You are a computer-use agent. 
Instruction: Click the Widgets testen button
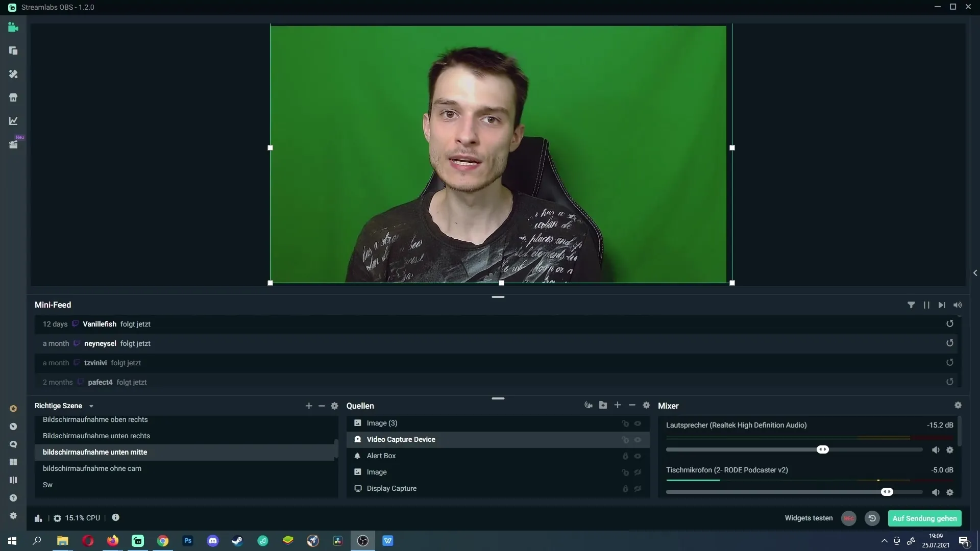point(808,518)
